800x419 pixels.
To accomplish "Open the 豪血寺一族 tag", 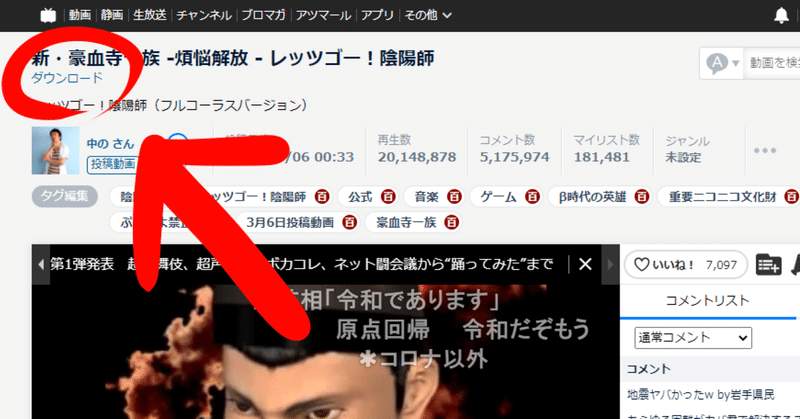I will pyautogui.click(x=406, y=223).
